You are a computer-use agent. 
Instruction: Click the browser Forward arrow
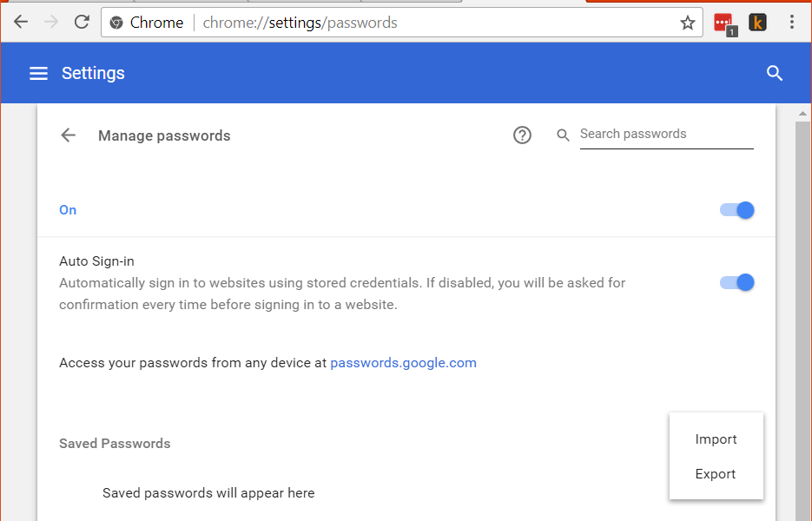[51, 23]
